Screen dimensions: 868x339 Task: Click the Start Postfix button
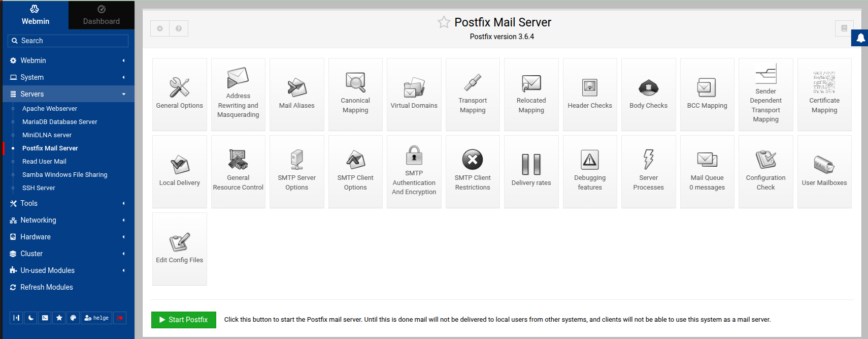184,320
